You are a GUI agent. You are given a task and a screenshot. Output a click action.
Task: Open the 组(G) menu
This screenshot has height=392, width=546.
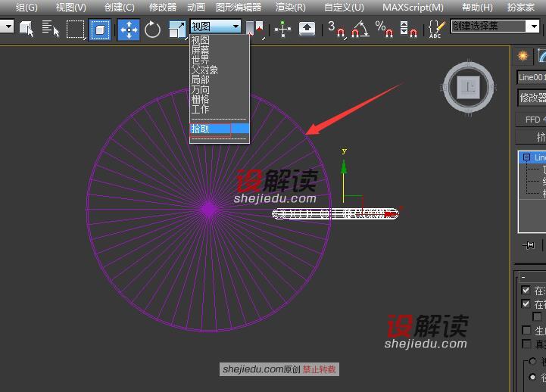pyautogui.click(x=26, y=7)
